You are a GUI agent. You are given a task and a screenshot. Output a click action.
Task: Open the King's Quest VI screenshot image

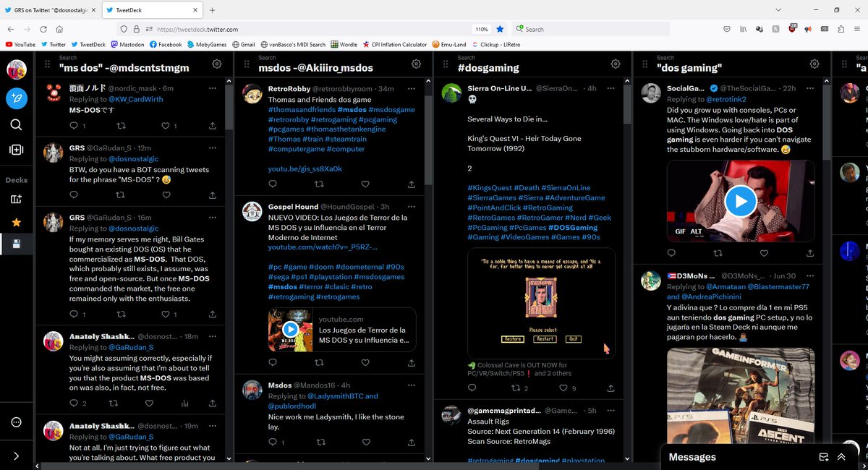point(541,302)
